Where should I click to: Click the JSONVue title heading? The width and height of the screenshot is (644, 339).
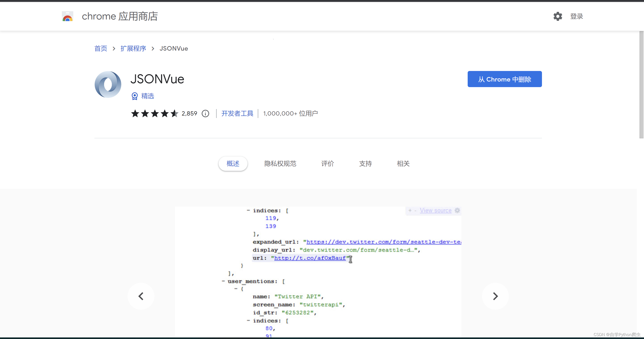tap(157, 79)
